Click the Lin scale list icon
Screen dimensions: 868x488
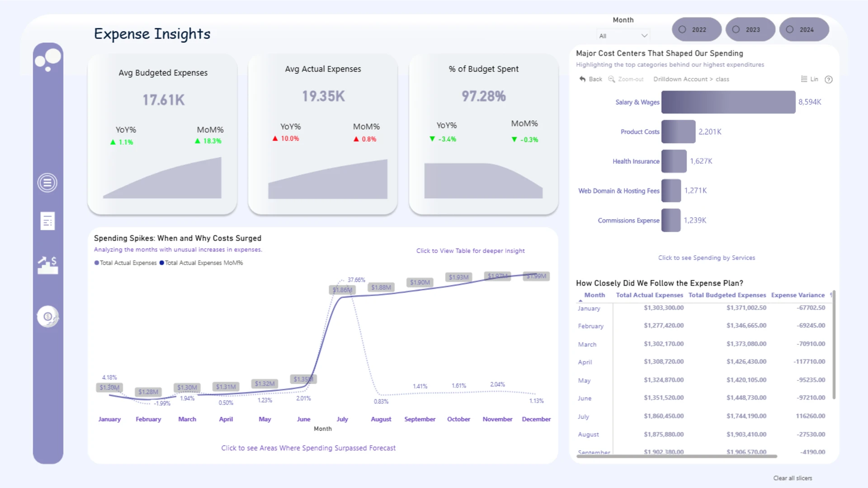click(x=804, y=79)
